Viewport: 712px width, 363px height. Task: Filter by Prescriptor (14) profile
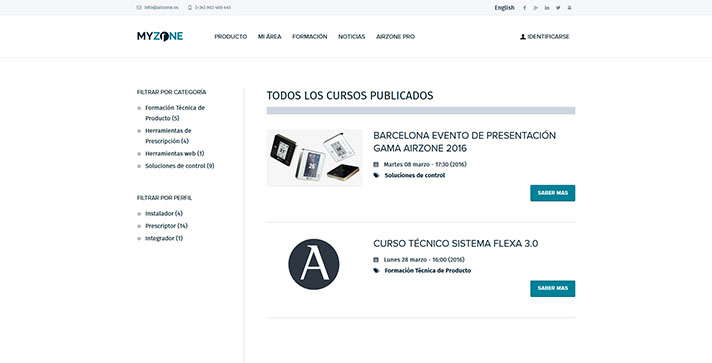tap(166, 226)
